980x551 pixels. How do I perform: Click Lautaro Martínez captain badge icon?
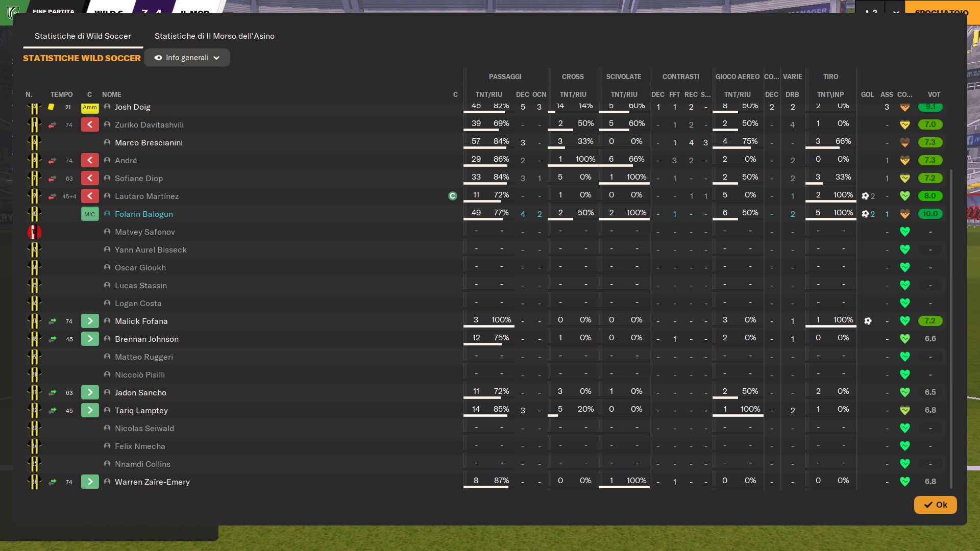click(452, 196)
